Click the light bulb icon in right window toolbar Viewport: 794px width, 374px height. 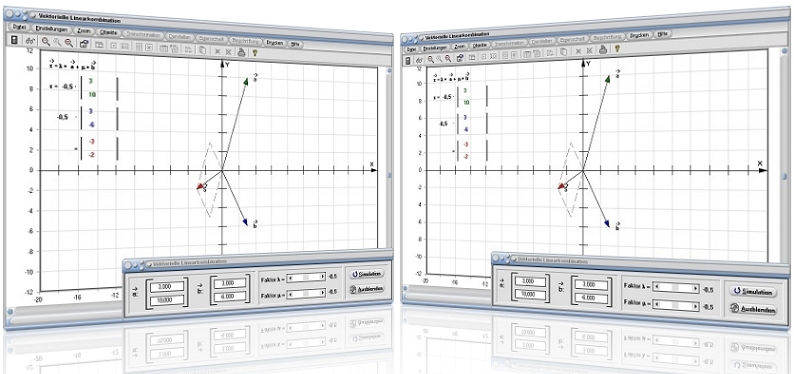pyautogui.click(x=617, y=49)
